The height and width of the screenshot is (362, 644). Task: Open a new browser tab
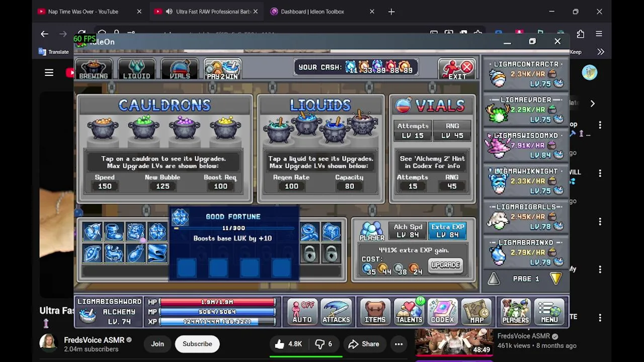[x=391, y=12]
